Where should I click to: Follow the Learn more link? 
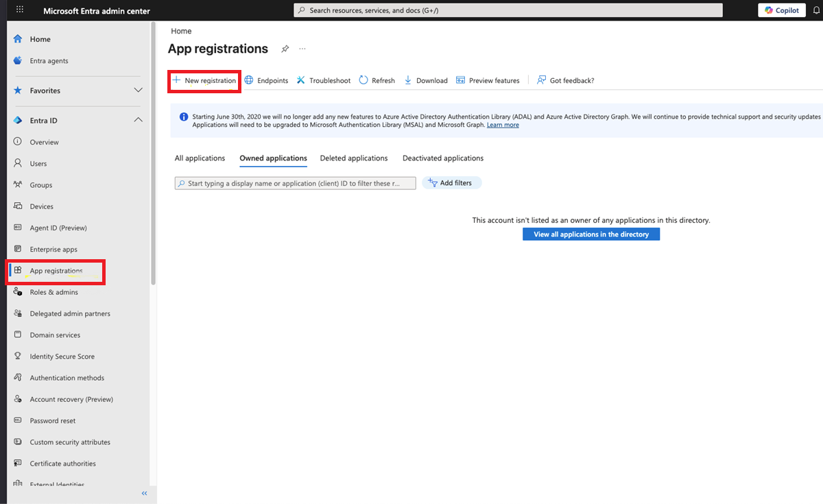503,125
